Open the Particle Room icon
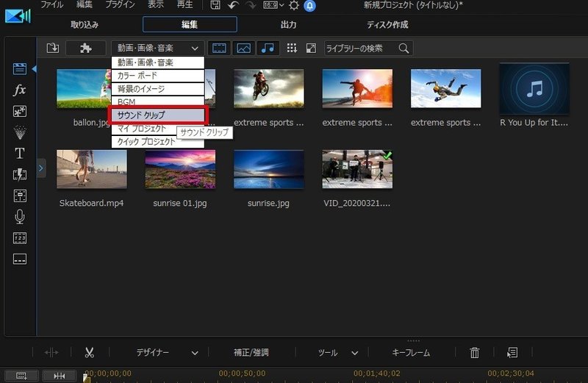The height and width of the screenshot is (383, 588). click(x=20, y=132)
